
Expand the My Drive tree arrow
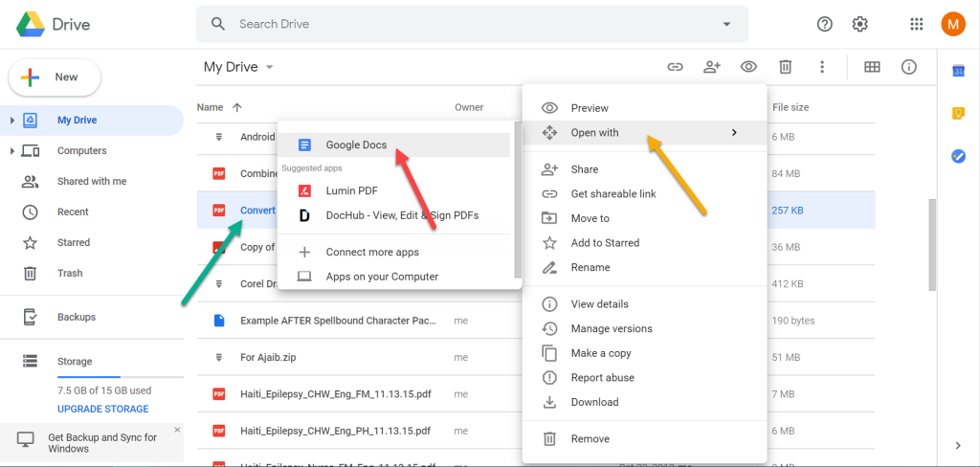point(11,120)
